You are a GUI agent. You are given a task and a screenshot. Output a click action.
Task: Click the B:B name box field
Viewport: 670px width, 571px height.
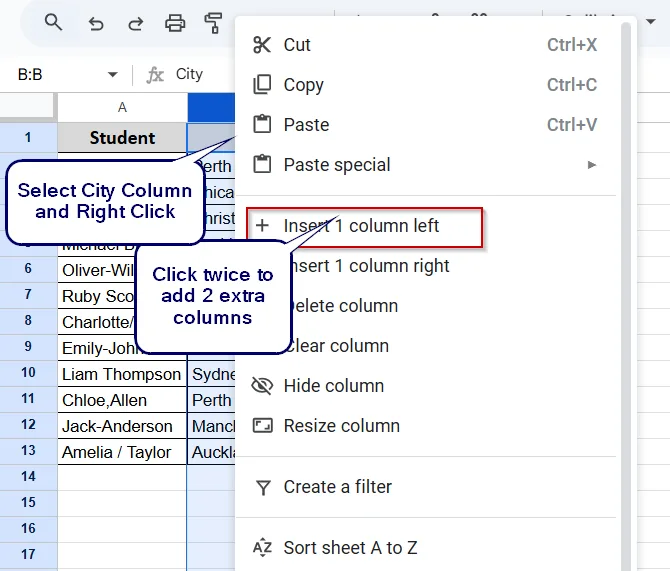65,75
